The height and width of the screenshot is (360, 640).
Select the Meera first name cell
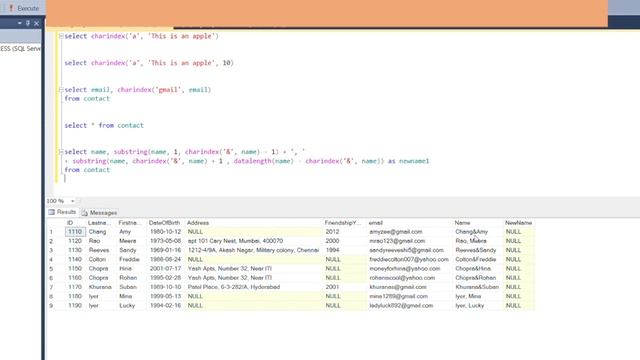[131, 241]
